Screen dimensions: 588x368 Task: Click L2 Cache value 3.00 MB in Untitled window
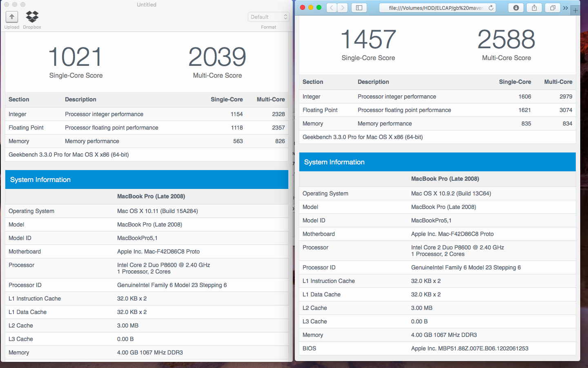[128, 325]
